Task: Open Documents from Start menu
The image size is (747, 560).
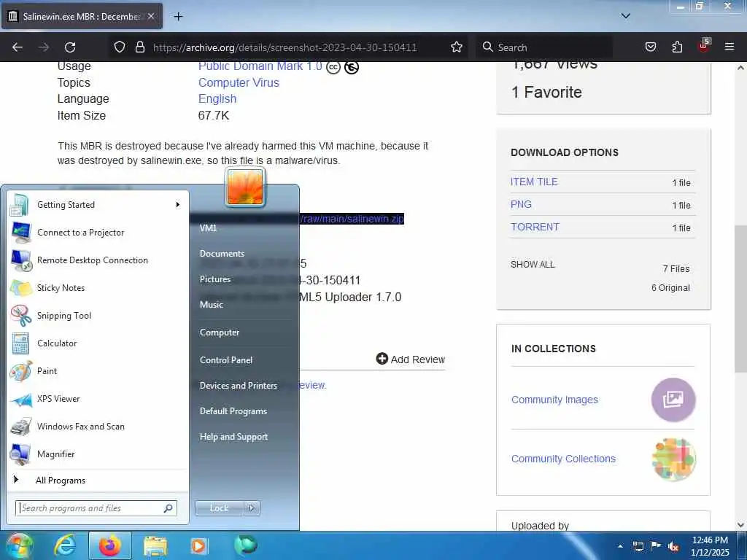Action: tap(222, 254)
